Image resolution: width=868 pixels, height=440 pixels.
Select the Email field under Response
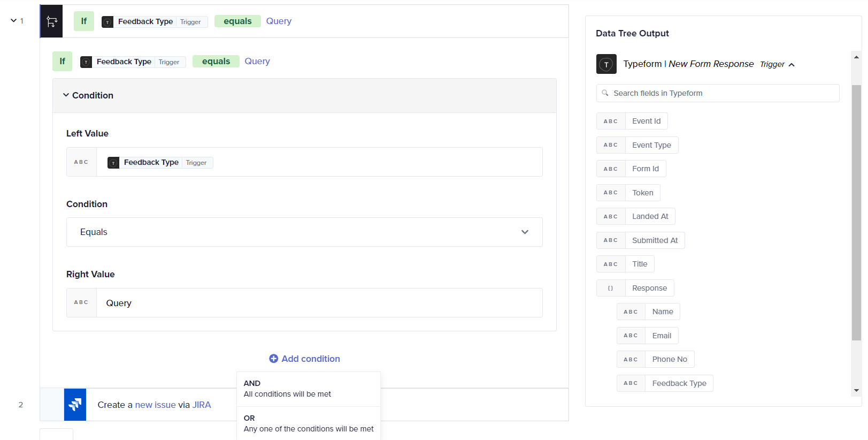[648, 336]
